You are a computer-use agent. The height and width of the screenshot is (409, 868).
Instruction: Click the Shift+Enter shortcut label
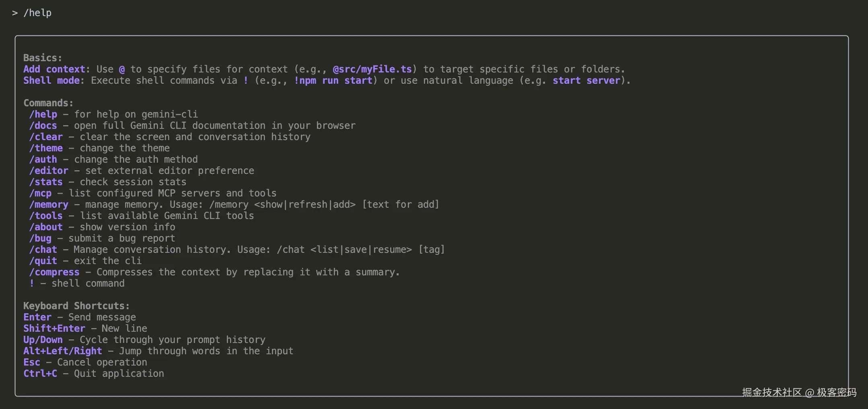coord(54,328)
